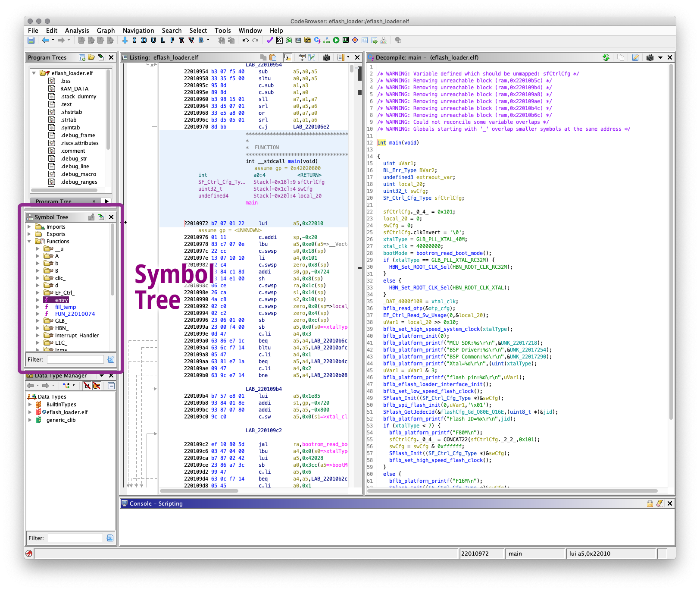Image resolution: width=700 pixels, height=591 pixels.
Task: Click the 'I' next instruction icon
Action: coord(134,40)
